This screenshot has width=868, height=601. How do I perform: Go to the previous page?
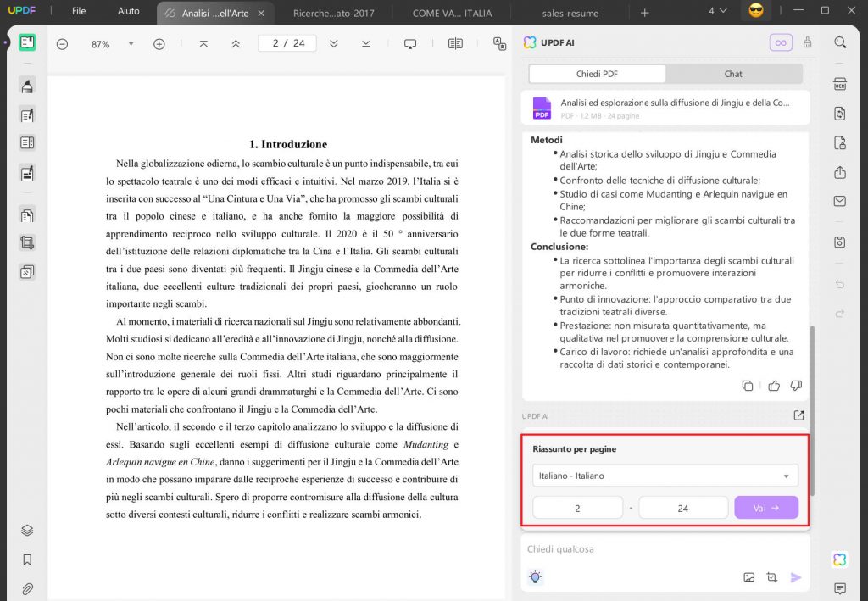[236, 44]
